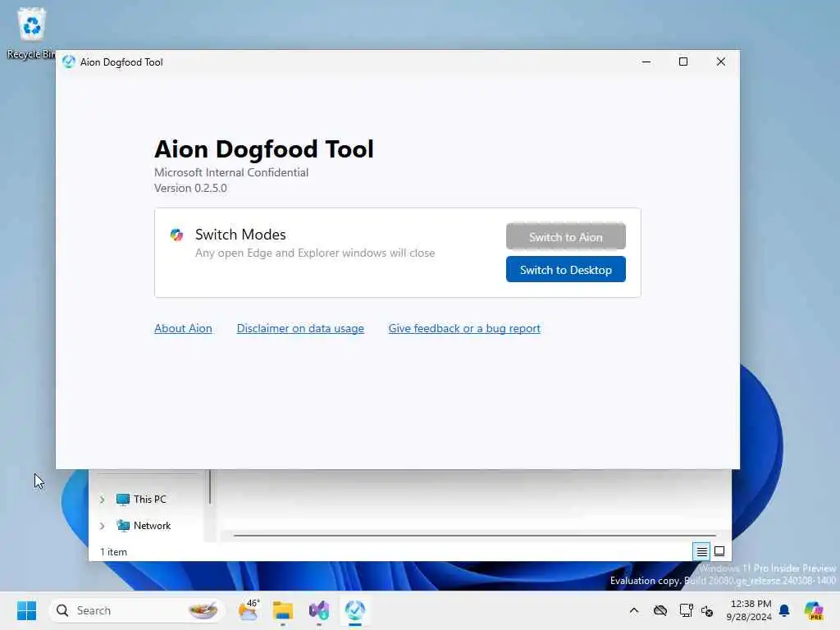Screen dimensions: 840x630
Task: Click the Version 0.2.5.0 text
Action: (x=190, y=188)
